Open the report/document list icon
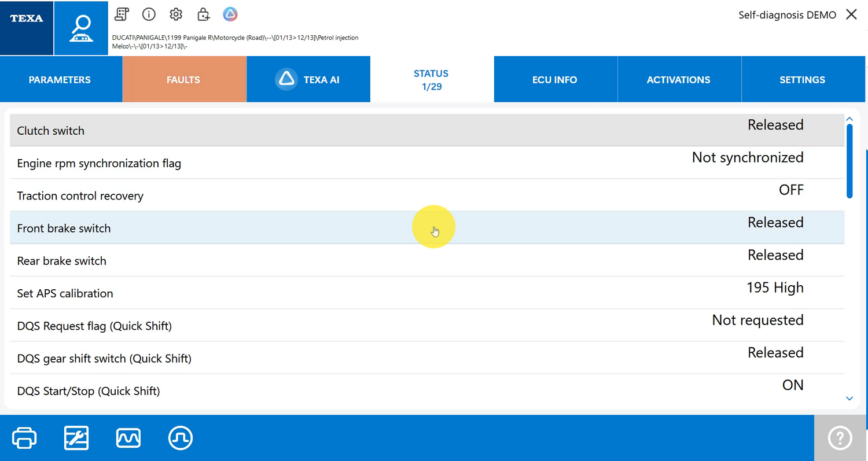This screenshot has width=868, height=461. coord(122,14)
